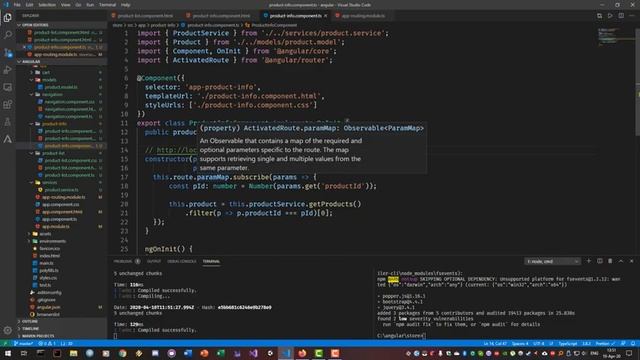Screen dimensions: 640x360
Task: Open the View menu
Action: (66, 5)
